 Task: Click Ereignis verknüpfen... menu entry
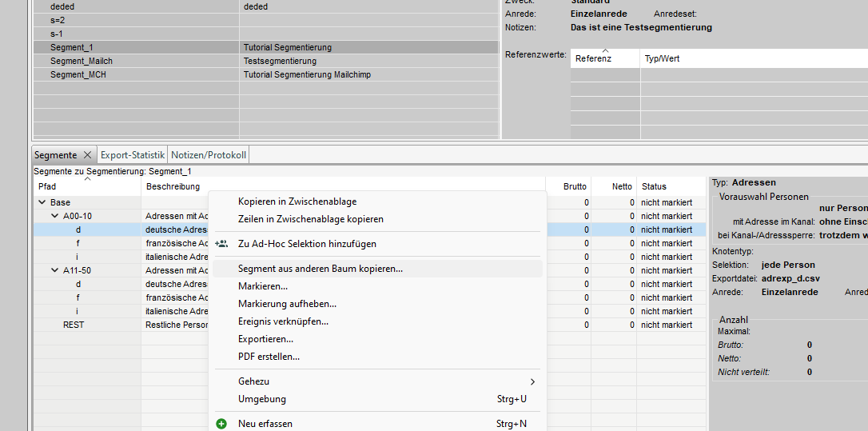coord(283,321)
